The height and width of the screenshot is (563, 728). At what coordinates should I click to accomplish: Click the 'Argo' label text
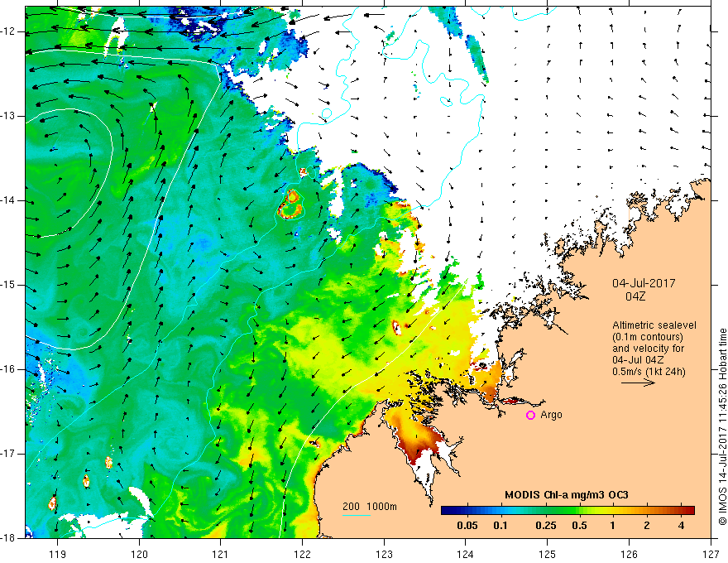coord(552,415)
